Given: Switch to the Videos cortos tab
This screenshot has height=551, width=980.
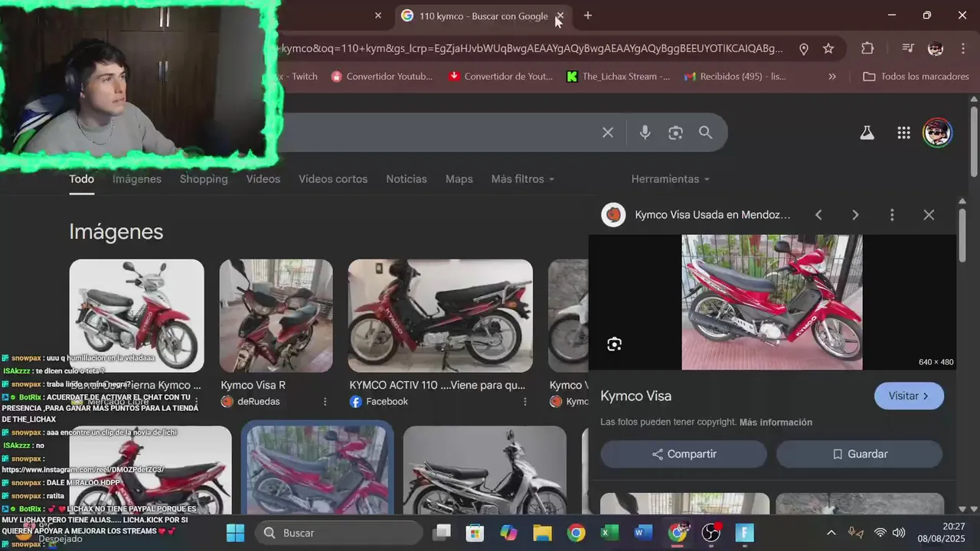Looking at the screenshot, I should (x=333, y=179).
